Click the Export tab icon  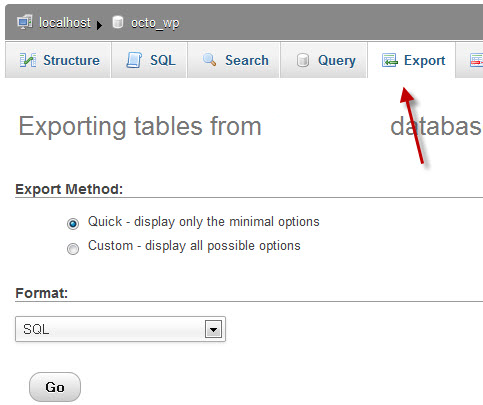coord(389,60)
